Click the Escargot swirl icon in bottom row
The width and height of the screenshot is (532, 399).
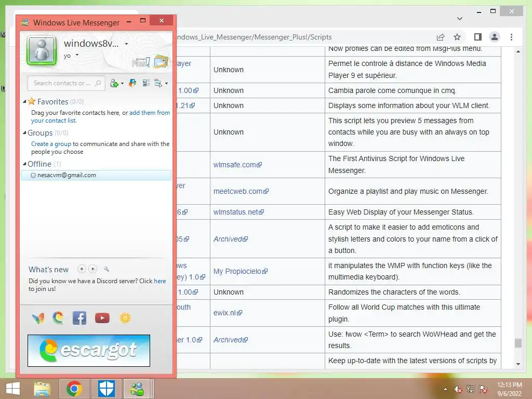coord(58,318)
